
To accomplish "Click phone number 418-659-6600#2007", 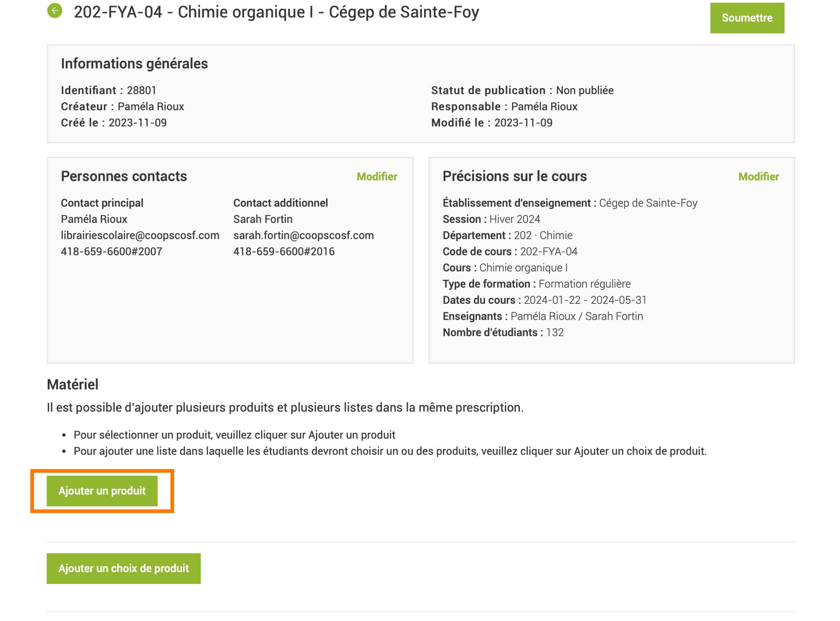I will [111, 251].
